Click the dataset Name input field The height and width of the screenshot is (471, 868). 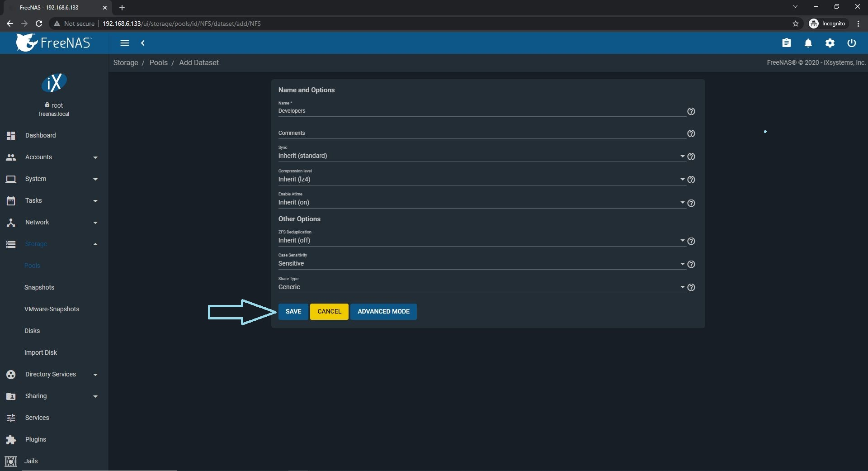pos(482,111)
